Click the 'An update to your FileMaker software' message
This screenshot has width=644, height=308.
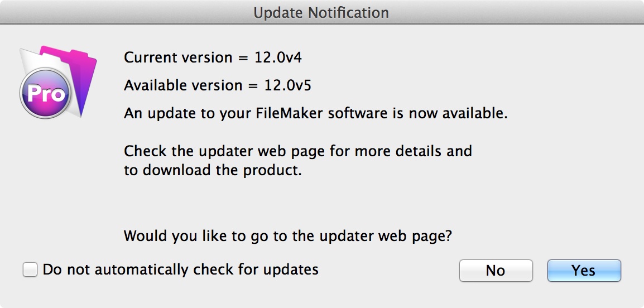coord(315,114)
